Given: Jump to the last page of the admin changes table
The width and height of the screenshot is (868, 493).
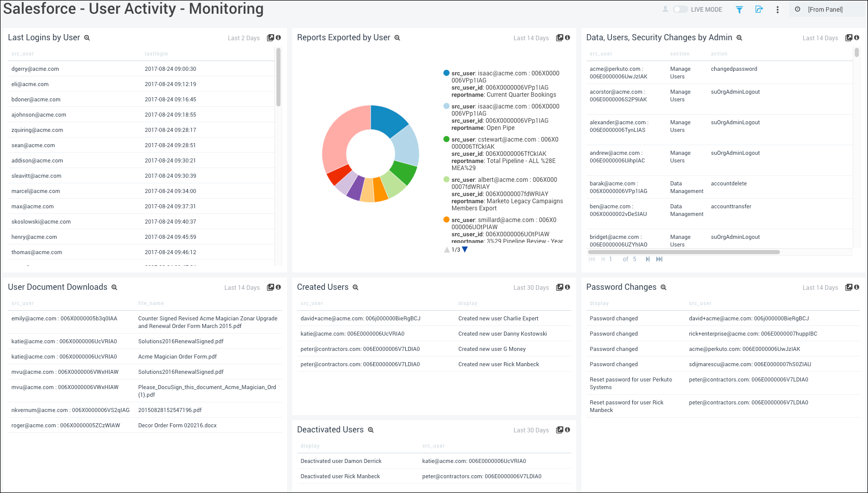Looking at the screenshot, I should [x=659, y=259].
